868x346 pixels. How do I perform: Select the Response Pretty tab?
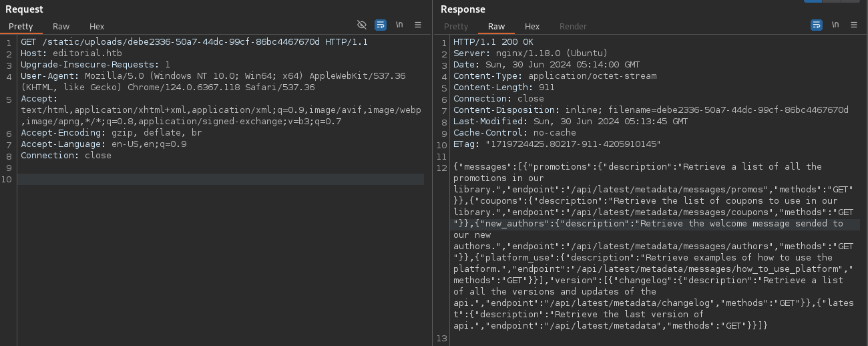click(x=456, y=27)
